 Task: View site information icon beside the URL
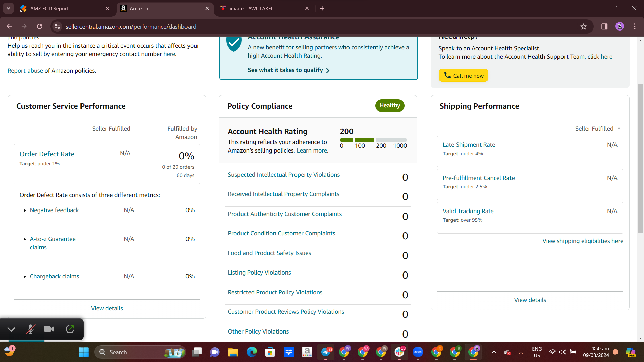[x=58, y=26]
